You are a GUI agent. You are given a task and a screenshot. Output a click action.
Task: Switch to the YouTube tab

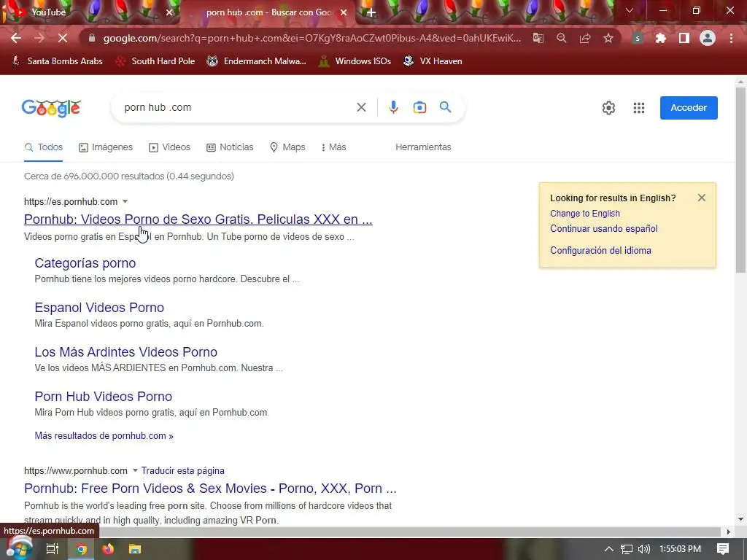pos(90,12)
